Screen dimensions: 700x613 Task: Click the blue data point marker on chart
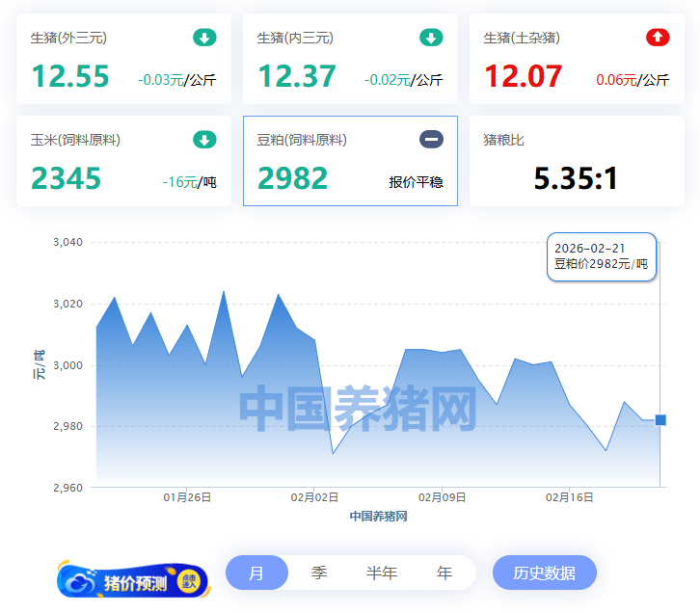coord(660,419)
